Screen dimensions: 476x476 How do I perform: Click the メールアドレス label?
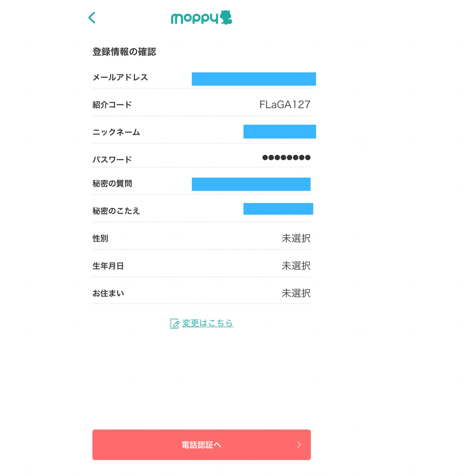point(120,77)
